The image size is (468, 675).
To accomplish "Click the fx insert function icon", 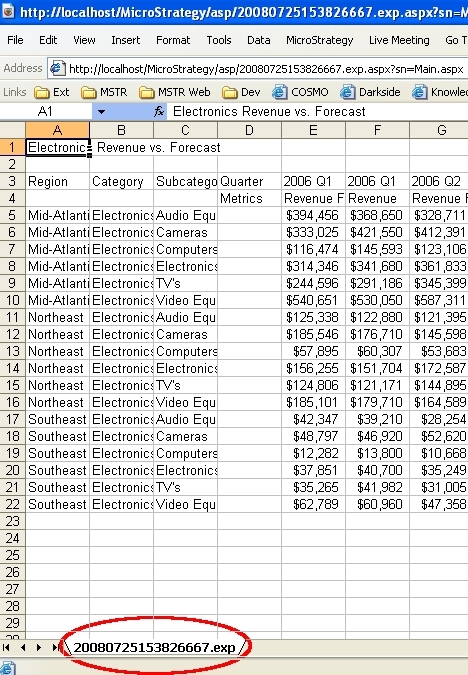I will pos(159,112).
